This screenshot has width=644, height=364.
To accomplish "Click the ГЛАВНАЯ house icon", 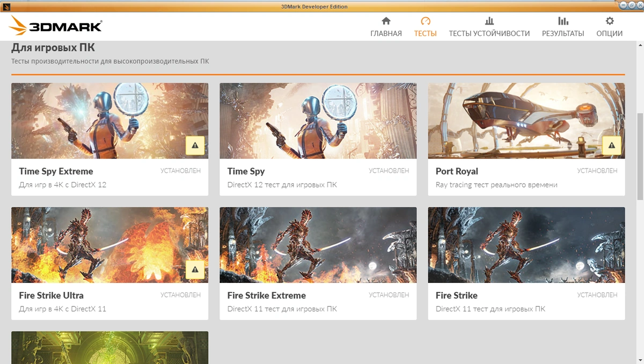I will click(386, 21).
